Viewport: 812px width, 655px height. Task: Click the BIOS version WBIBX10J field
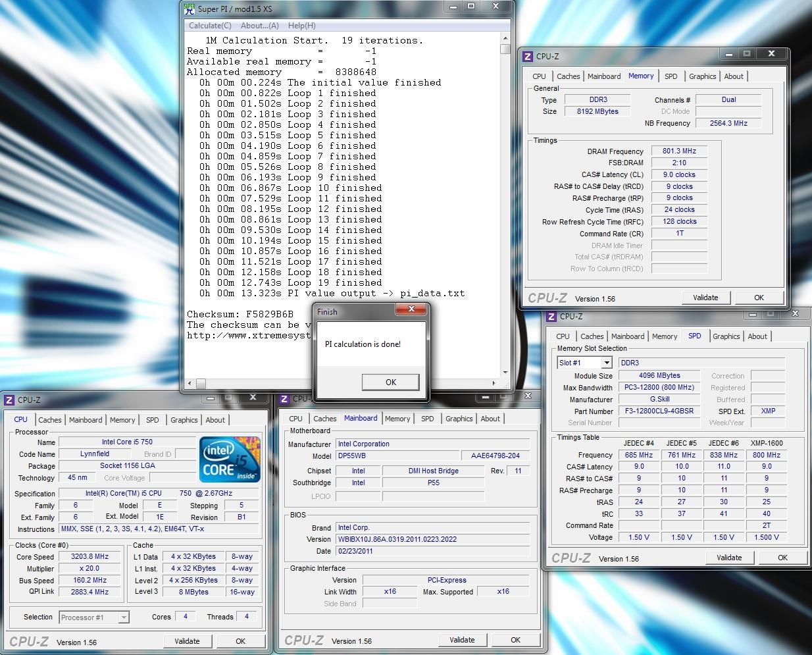click(x=432, y=540)
